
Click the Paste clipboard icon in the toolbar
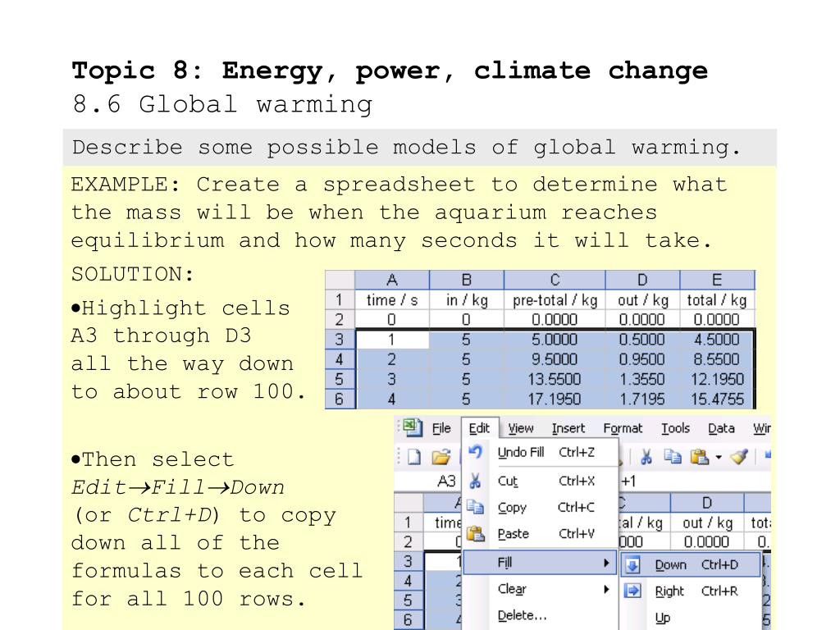(699, 457)
